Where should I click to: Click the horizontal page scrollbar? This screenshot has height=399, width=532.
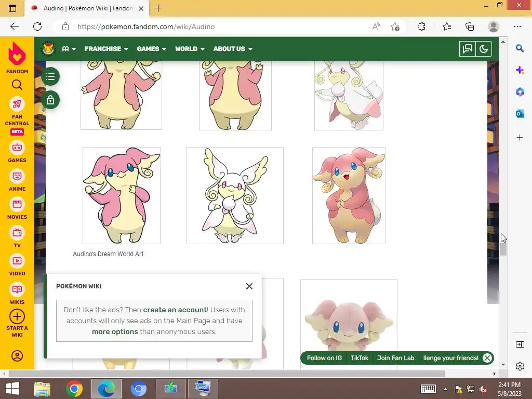(227, 374)
